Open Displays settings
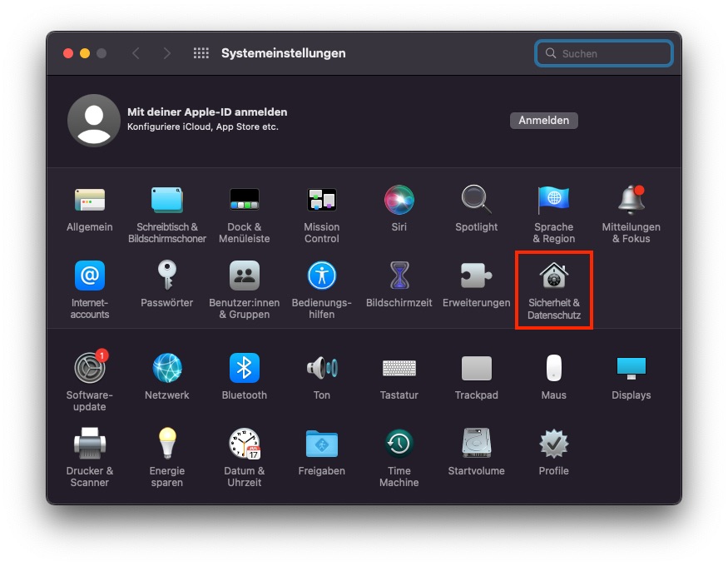 point(631,369)
